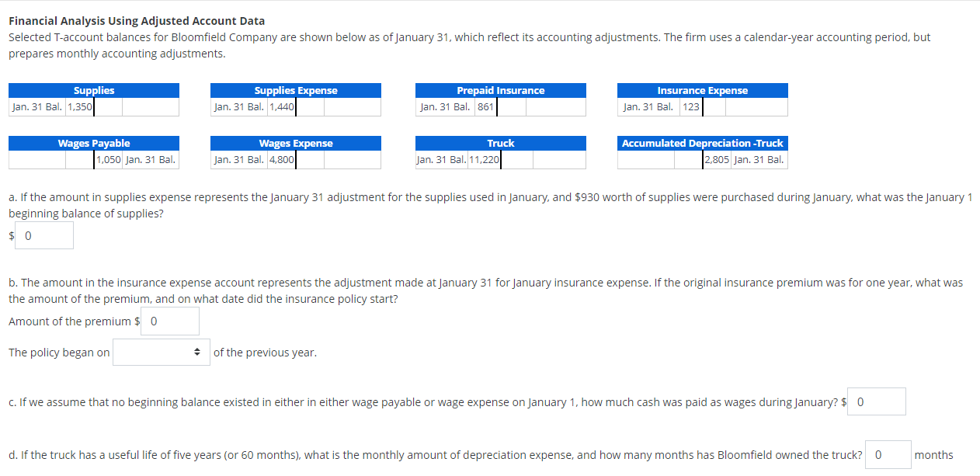Select the 11,220 Truck balance cell
This screenshot has height=476, width=980.
pyautogui.click(x=484, y=159)
